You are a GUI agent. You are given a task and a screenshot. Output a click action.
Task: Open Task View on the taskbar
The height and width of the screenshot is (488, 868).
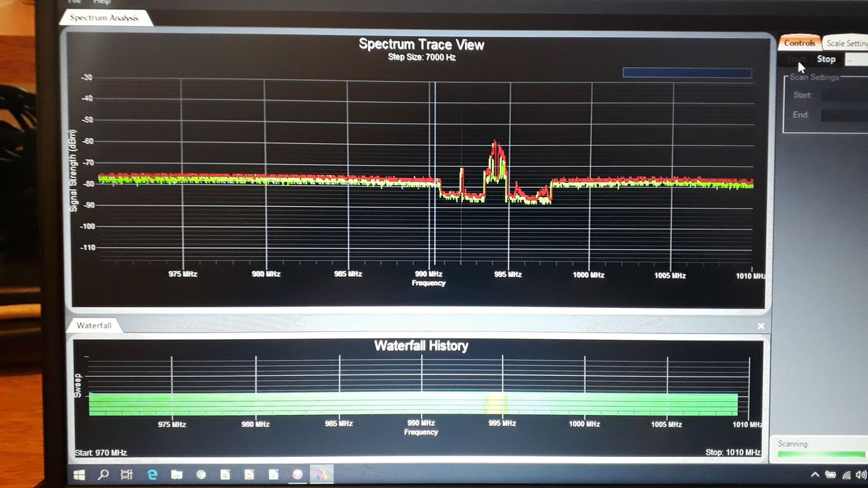[x=127, y=475]
